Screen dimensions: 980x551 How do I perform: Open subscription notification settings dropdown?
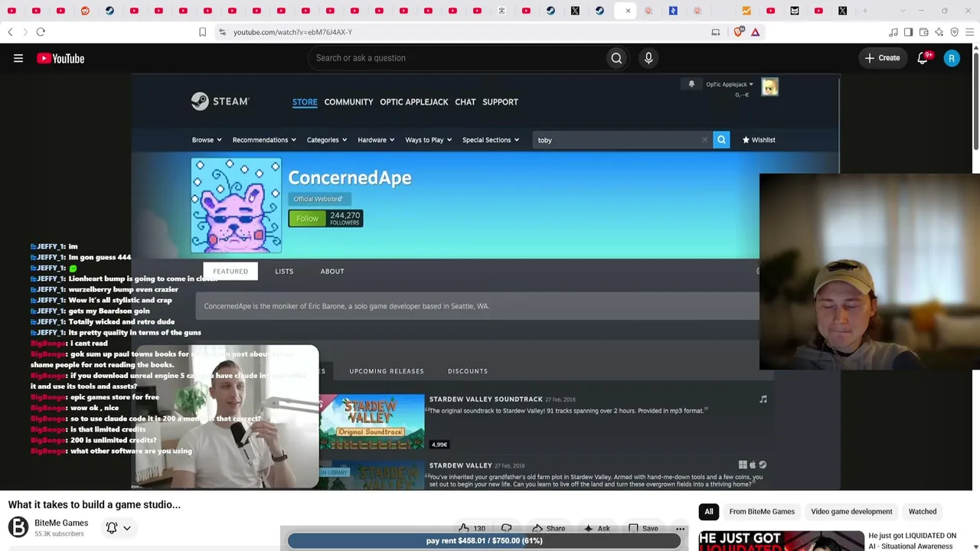pos(118,527)
